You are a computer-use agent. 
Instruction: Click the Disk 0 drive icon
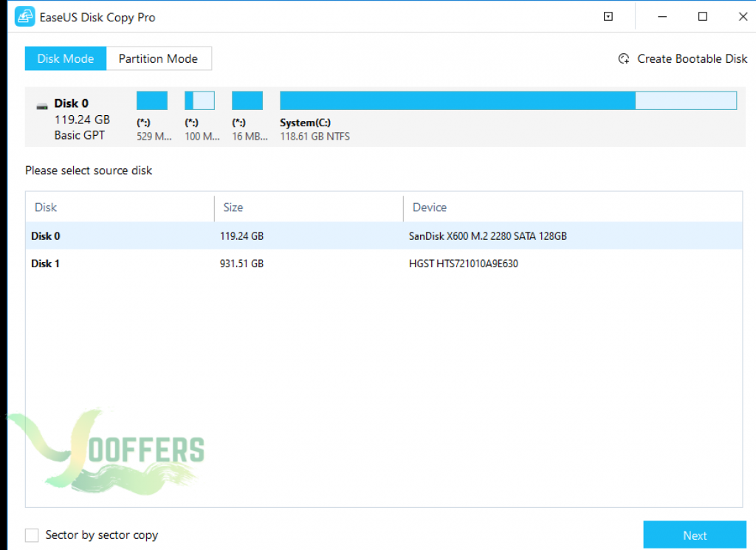click(42, 106)
